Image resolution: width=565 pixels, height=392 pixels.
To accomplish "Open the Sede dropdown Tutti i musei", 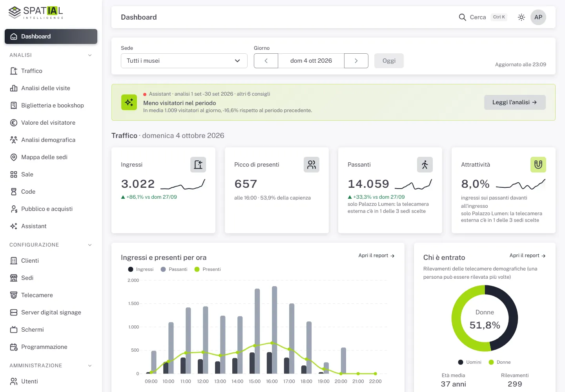I will pyautogui.click(x=184, y=61).
